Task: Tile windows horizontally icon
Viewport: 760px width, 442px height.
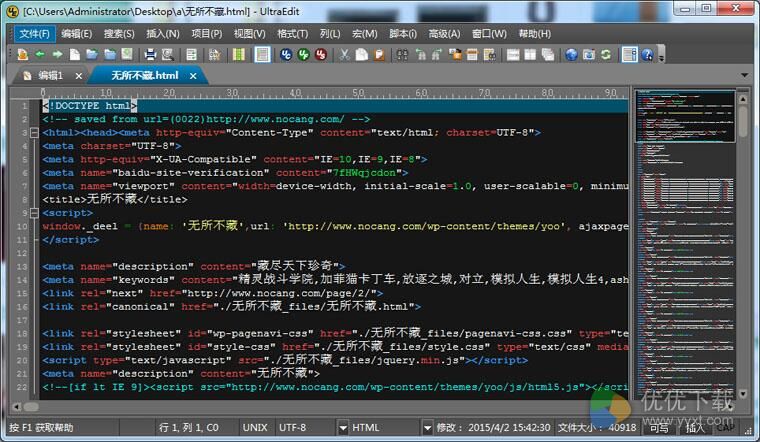Action: [x=513, y=54]
